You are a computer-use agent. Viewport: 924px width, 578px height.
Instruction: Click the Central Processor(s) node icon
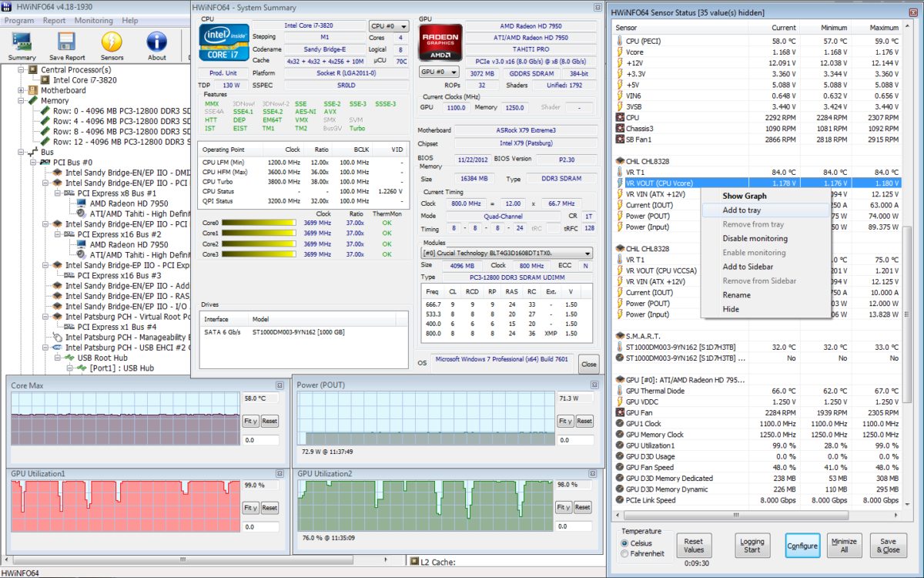coord(33,69)
